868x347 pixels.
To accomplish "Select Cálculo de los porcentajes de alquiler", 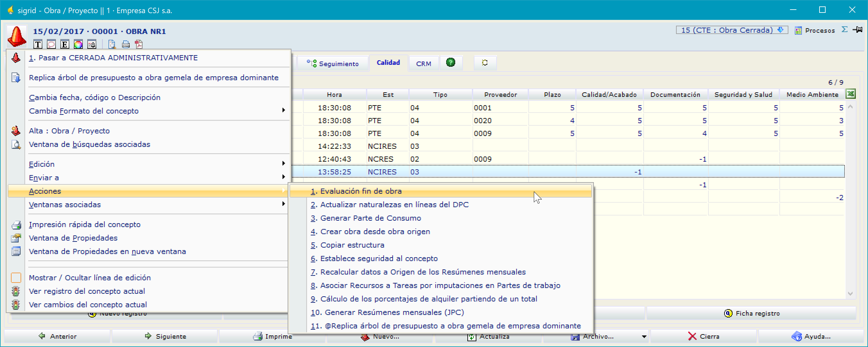I will 441,299.
